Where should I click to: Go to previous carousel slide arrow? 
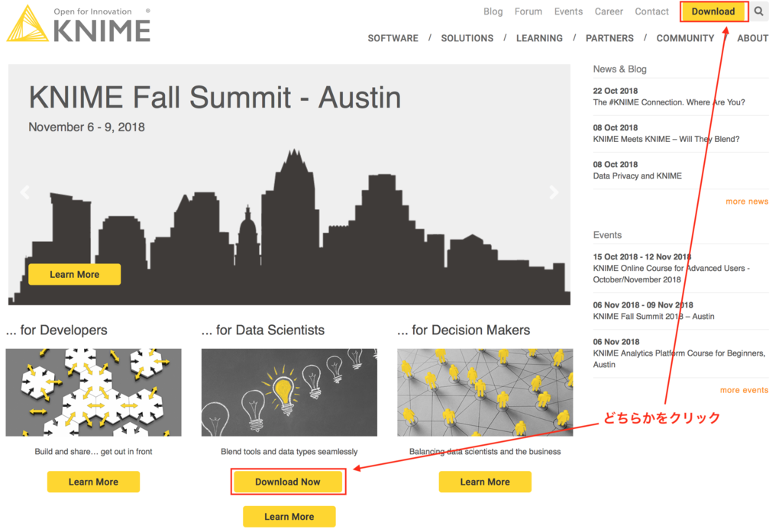tap(25, 192)
